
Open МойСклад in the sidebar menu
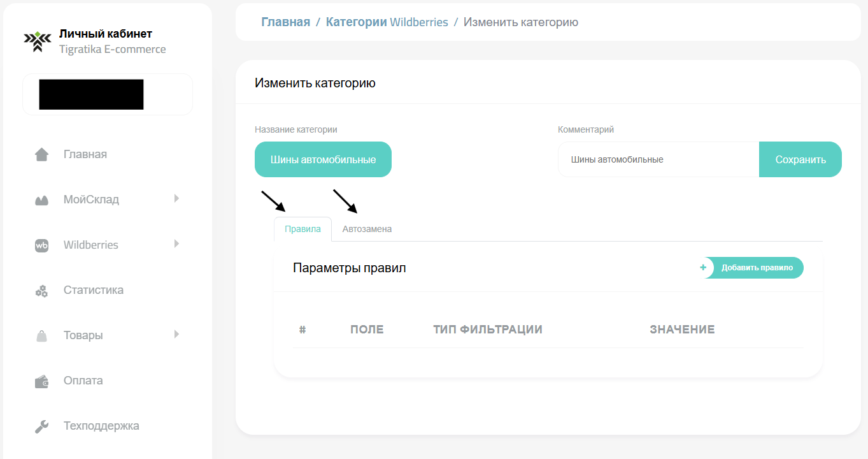point(91,200)
